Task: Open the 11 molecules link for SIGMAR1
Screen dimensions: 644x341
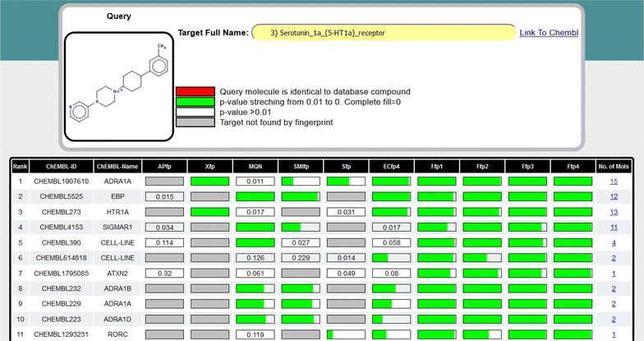Action: (x=614, y=227)
